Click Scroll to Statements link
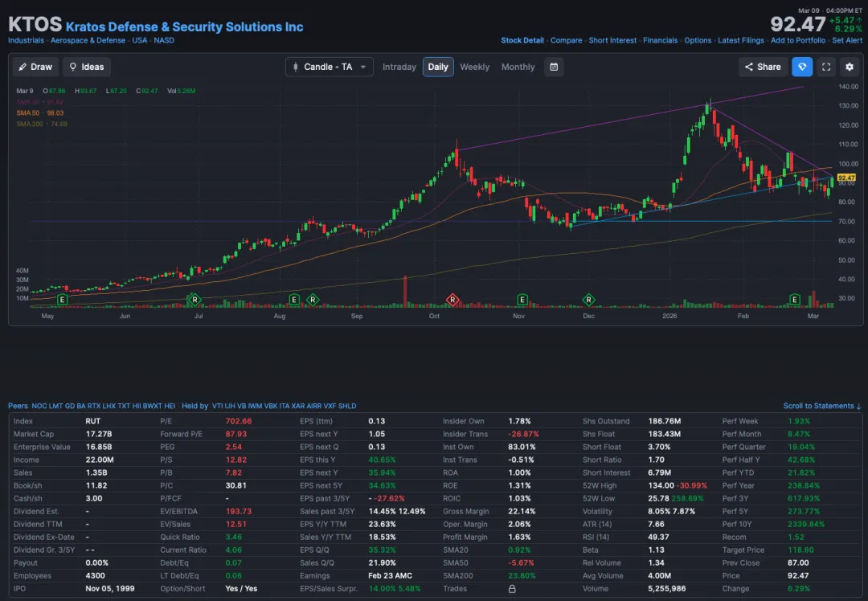 pyautogui.click(x=822, y=406)
